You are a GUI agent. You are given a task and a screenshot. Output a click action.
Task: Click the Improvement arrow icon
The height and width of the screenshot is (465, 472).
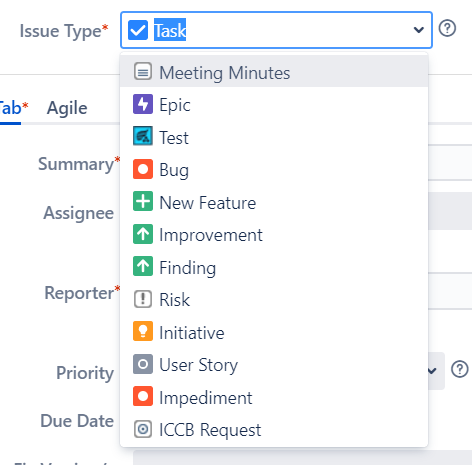[143, 234]
